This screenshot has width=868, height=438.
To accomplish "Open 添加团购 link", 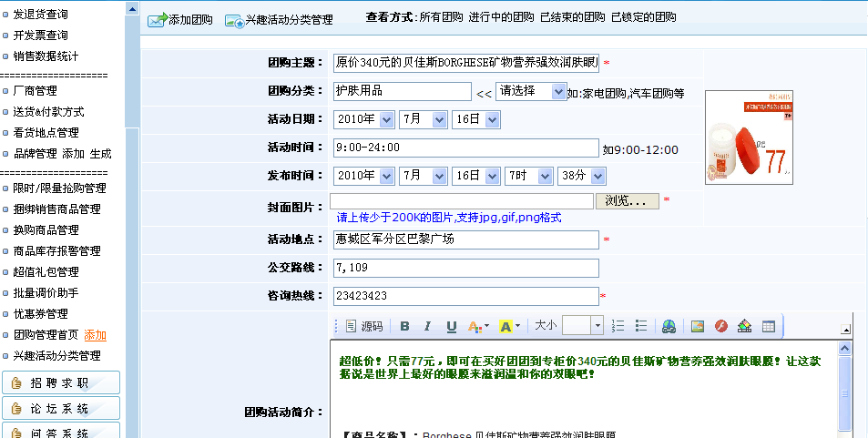I will click(190, 20).
